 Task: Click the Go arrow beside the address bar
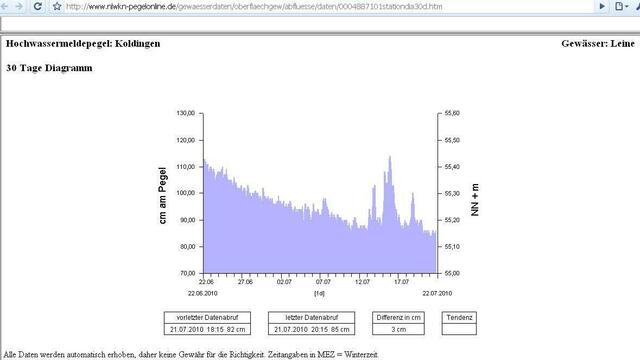pos(602,6)
